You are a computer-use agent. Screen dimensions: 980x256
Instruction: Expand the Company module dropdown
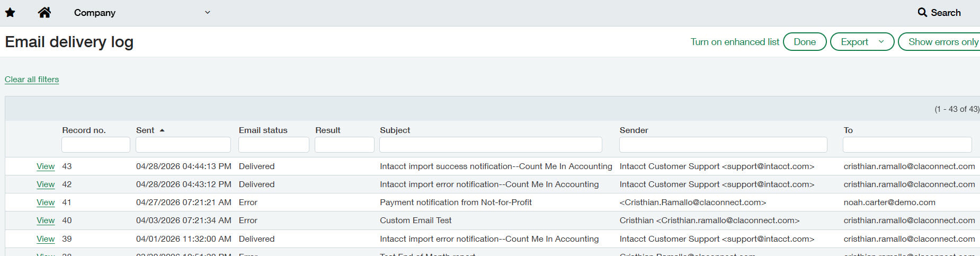[208, 12]
